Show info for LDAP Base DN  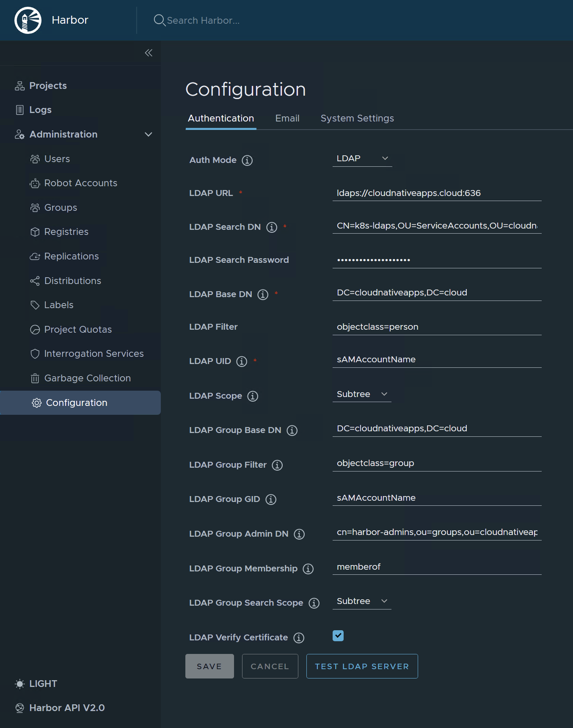pyautogui.click(x=263, y=295)
